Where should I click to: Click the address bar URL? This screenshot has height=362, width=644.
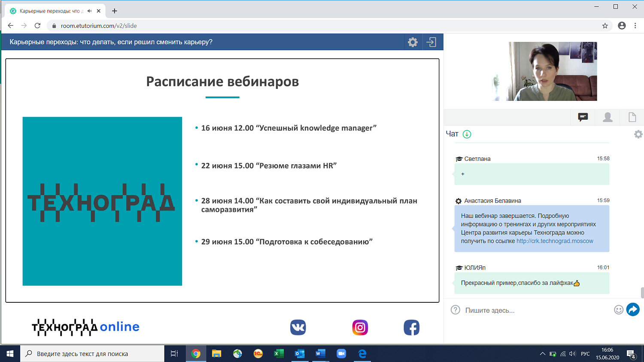pos(99,26)
